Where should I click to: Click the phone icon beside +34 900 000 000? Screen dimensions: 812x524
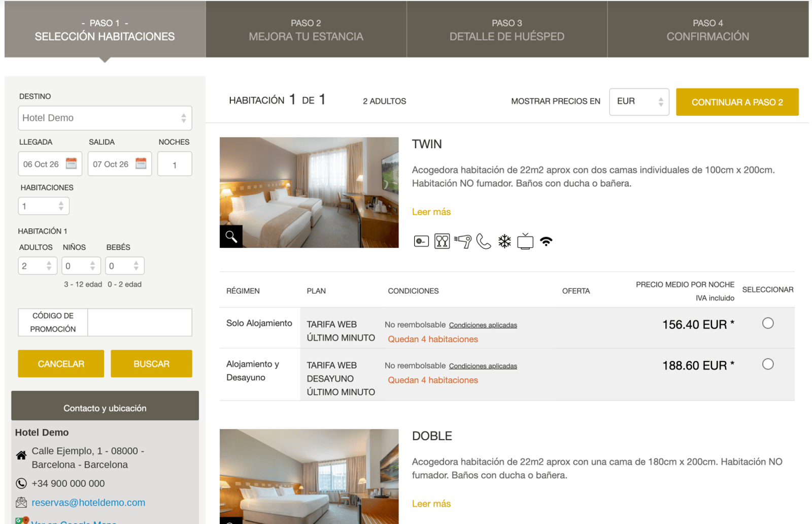[21, 483]
